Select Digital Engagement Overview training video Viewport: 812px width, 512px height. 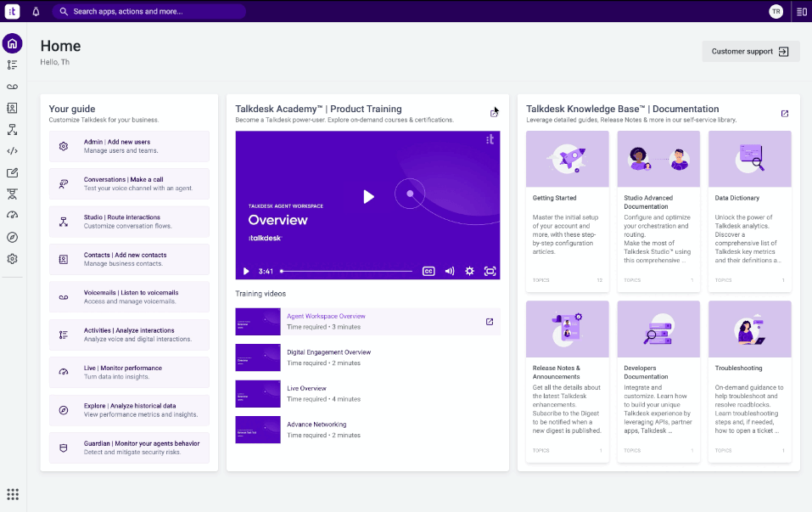coord(367,357)
